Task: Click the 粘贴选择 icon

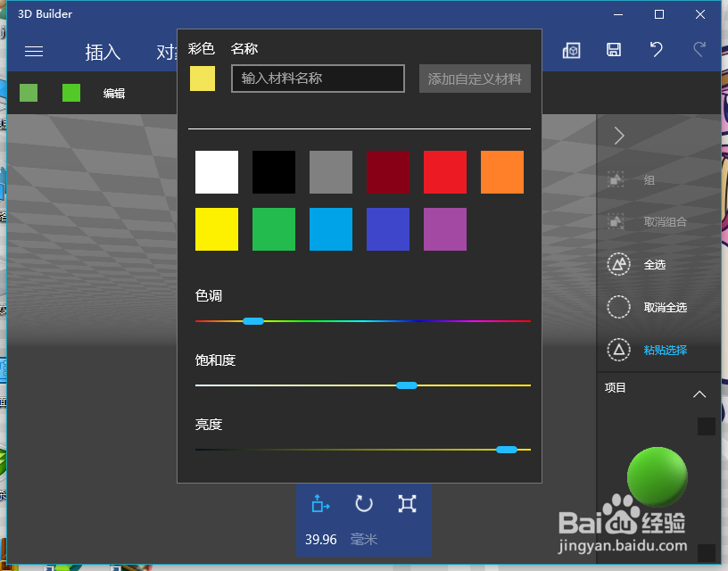Action: click(x=619, y=350)
